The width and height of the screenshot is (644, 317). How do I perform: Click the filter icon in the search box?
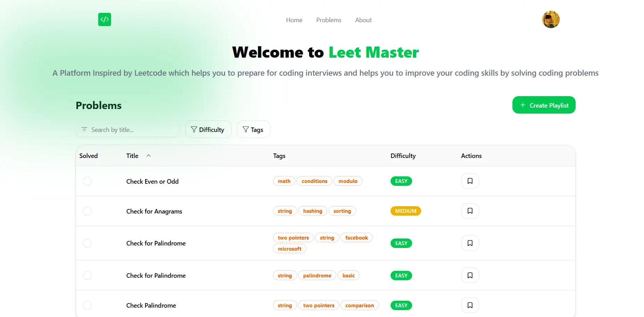pyautogui.click(x=84, y=130)
